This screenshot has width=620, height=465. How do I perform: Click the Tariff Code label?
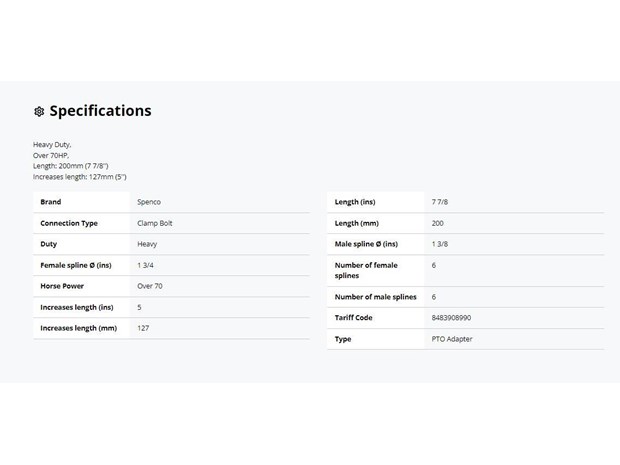[x=353, y=318]
